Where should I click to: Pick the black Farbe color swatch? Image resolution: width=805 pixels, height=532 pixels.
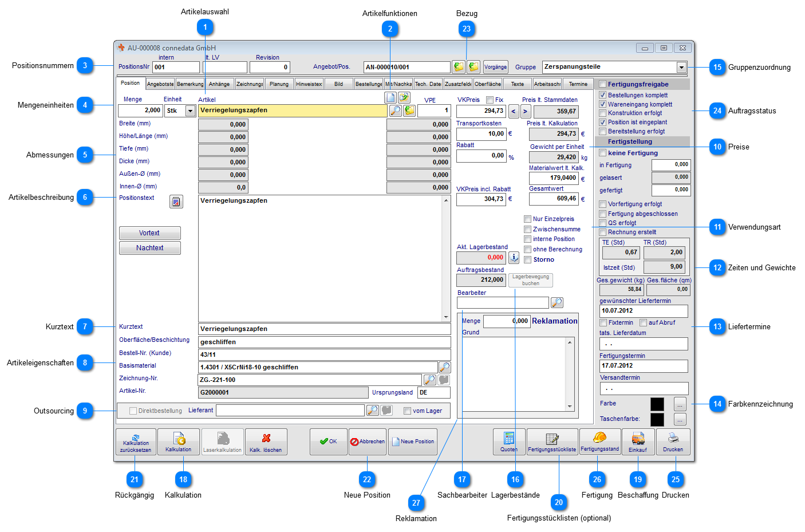pos(657,404)
